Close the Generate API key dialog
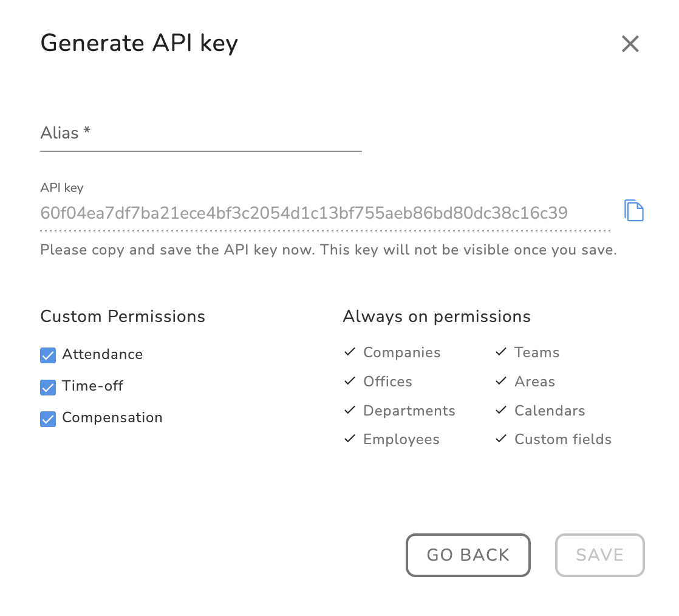This screenshot has width=679, height=616. (x=630, y=44)
